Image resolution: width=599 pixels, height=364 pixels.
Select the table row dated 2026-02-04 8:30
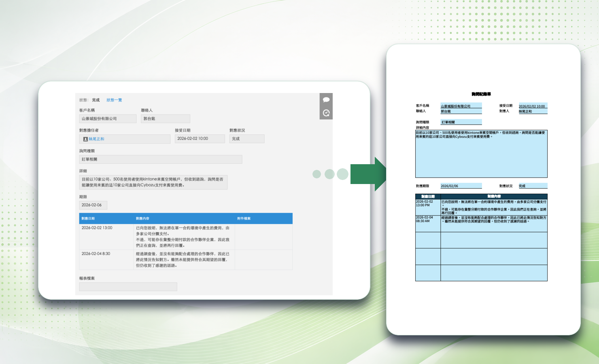(x=186, y=260)
